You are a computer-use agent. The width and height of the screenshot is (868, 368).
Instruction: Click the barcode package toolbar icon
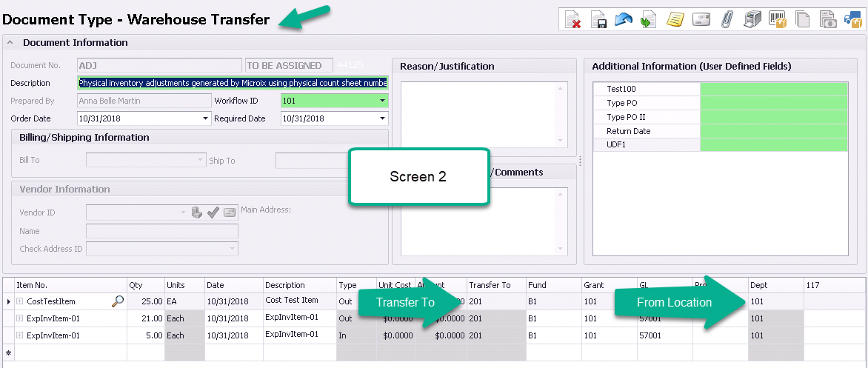[776, 20]
